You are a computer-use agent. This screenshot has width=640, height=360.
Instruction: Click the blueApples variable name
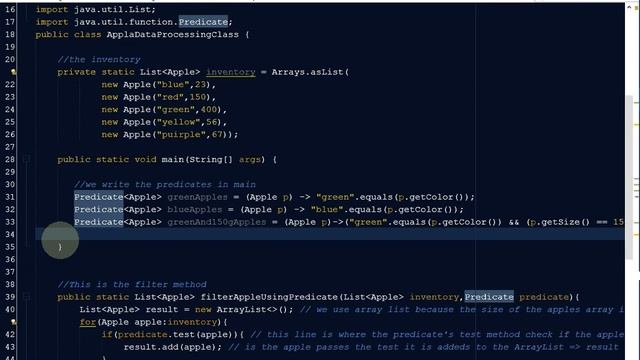(x=195, y=209)
